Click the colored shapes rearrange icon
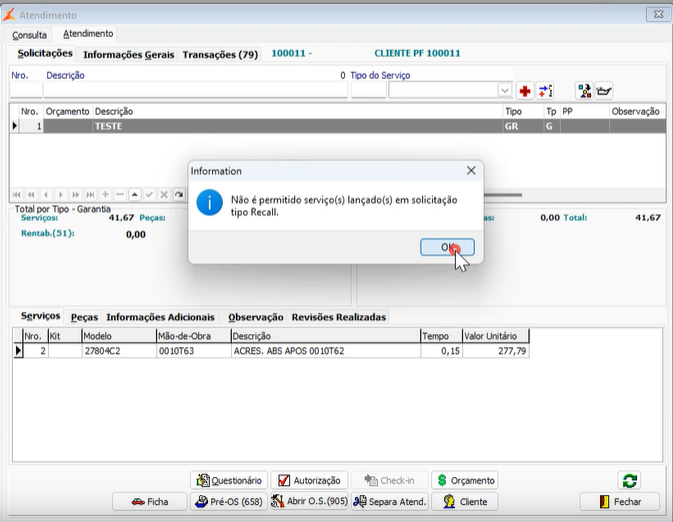673x522 pixels. 584,91
